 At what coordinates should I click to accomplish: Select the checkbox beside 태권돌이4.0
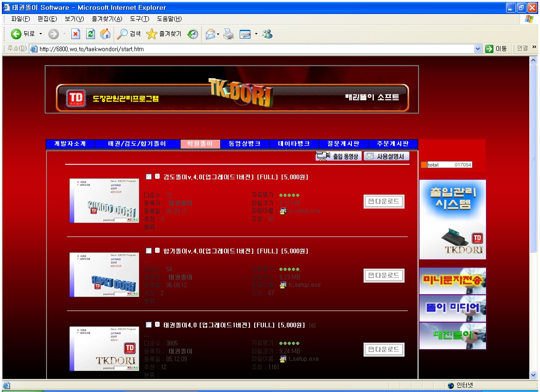pos(148,324)
